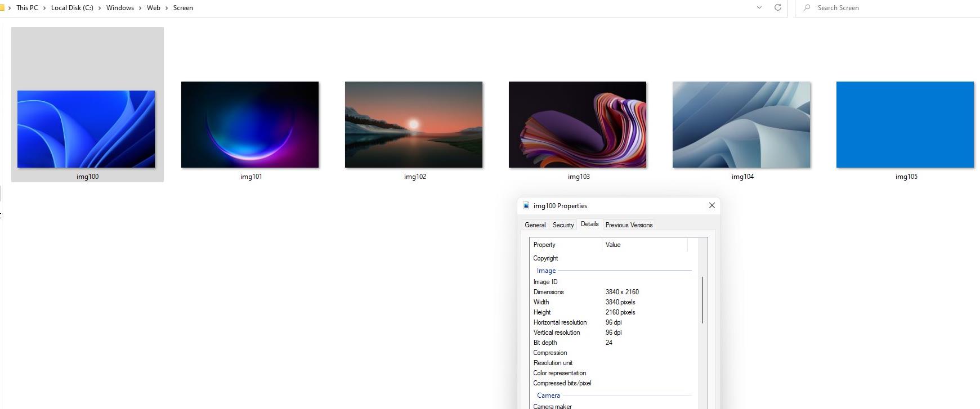Expand the chevron after Web breadcrumb

coord(167,8)
